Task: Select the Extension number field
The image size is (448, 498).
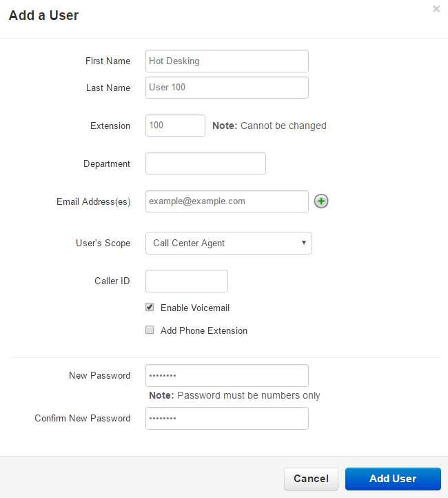Action: coord(175,126)
